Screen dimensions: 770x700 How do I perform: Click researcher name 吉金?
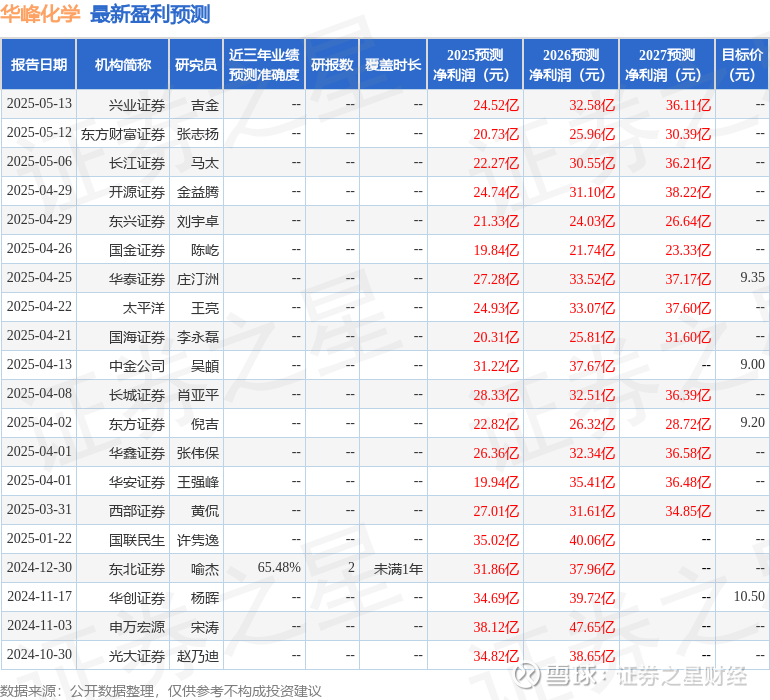point(205,105)
